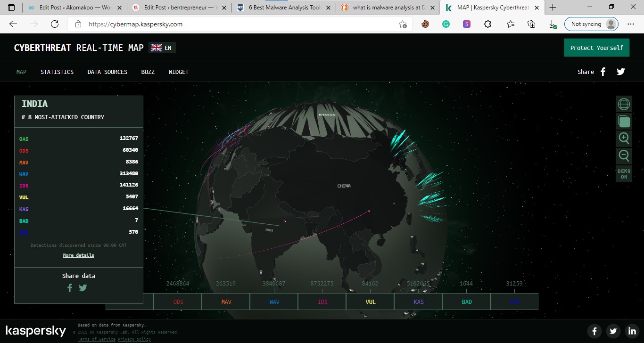Open browser Collections
The width and height of the screenshot is (644, 343).
[x=531, y=24]
